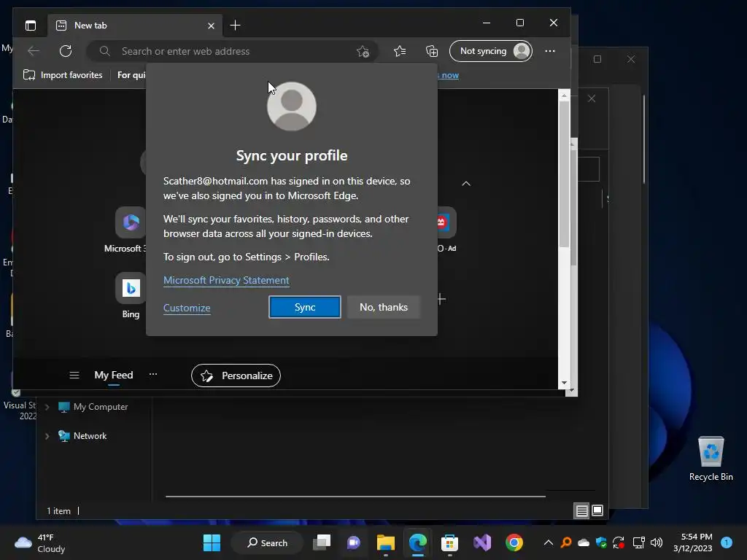Select Network in navigation pane
This screenshot has height=560, width=747.
(x=83, y=436)
